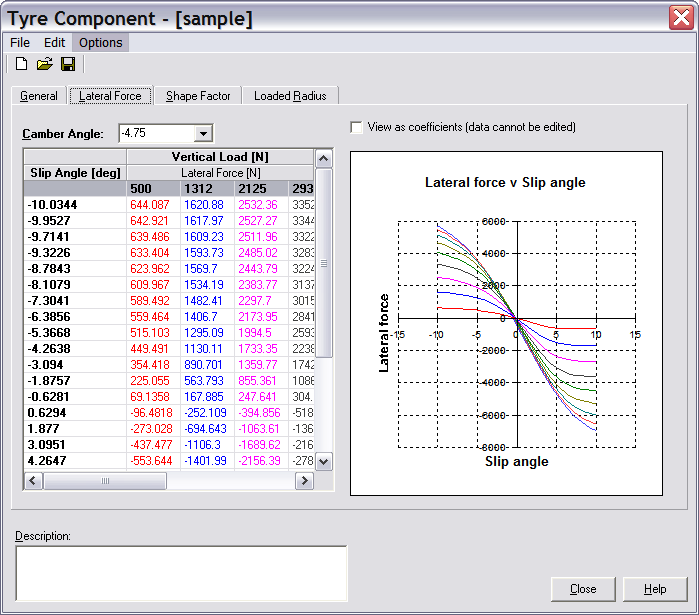Click the cell with value 1295.09
This screenshot has height=615, width=699.
point(207,333)
